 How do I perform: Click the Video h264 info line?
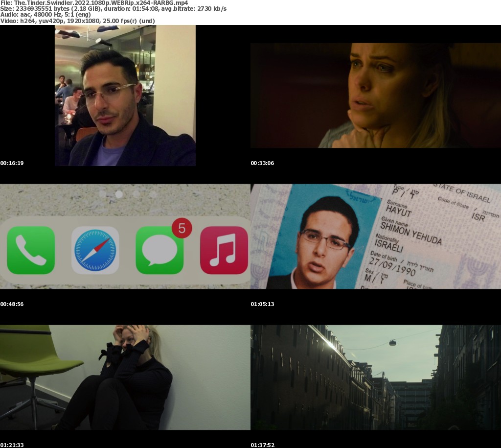point(77,21)
